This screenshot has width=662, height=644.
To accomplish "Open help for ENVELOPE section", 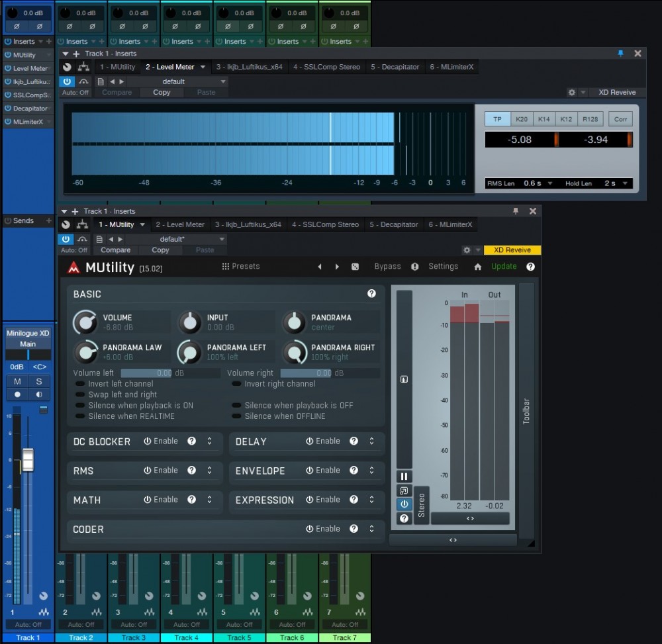I will 354,470.
